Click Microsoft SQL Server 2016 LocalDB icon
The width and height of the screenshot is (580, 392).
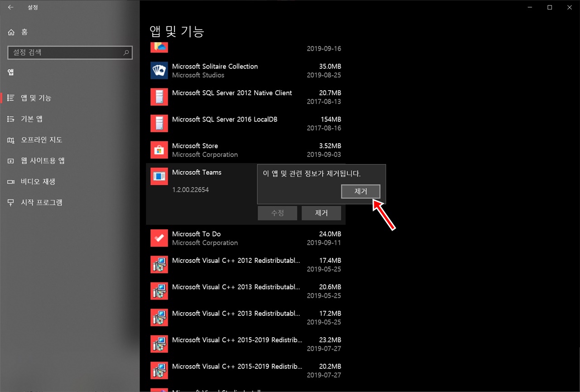159,124
